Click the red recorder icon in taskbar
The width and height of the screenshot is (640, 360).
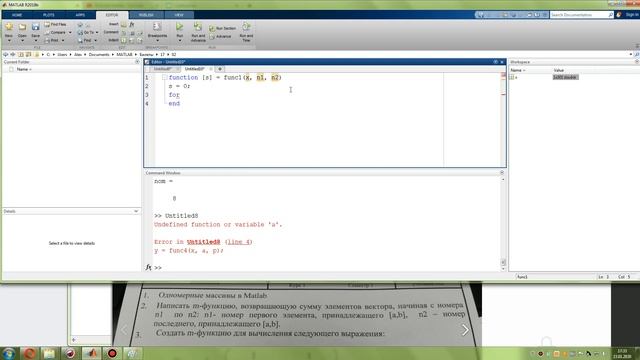112,353
